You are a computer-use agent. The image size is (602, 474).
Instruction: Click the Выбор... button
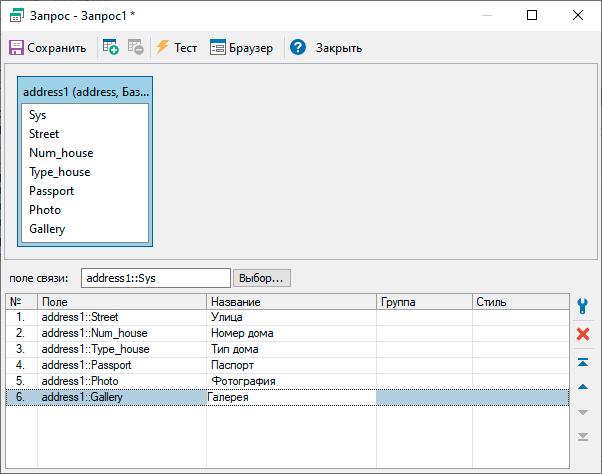(262, 278)
